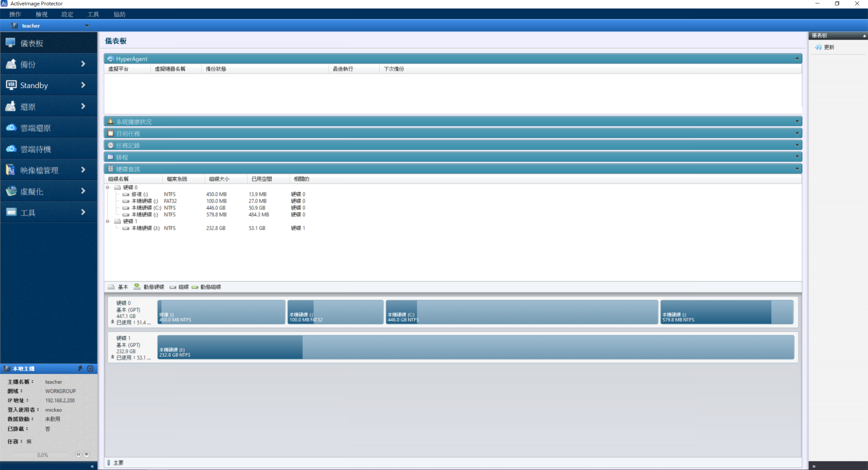Screen dimensions: 868x470
Task: Click the 雲端還原 cloud restore icon
Action: click(x=11, y=128)
